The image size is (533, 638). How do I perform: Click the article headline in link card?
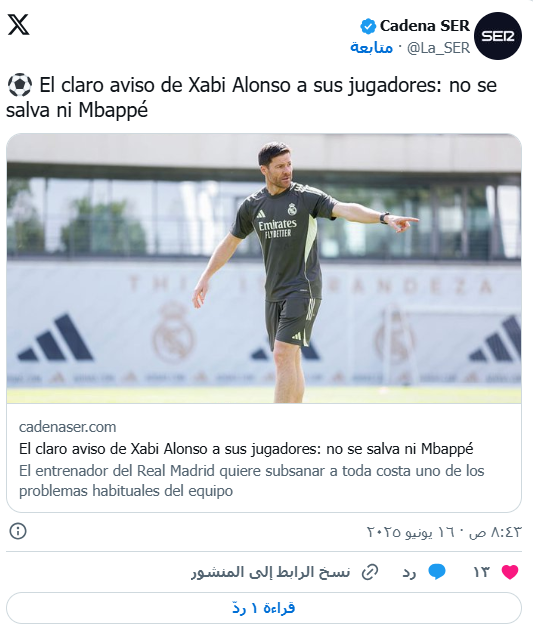tap(246, 449)
